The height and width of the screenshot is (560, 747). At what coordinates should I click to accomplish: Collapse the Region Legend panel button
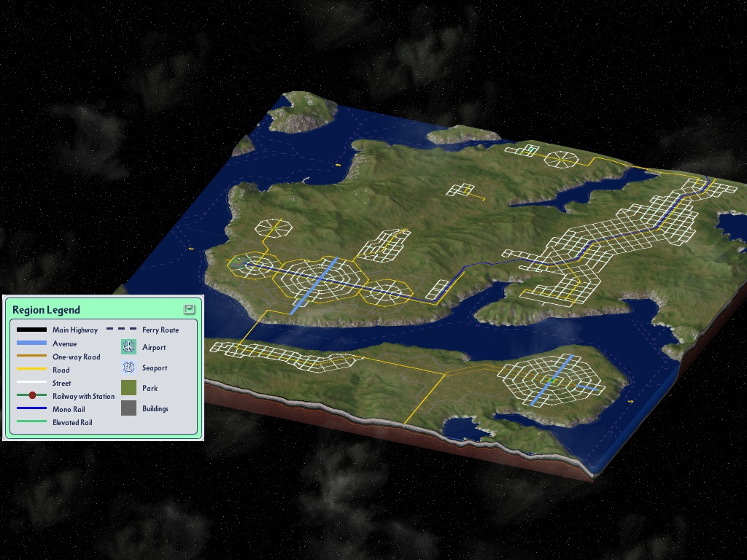coord(189,309)
